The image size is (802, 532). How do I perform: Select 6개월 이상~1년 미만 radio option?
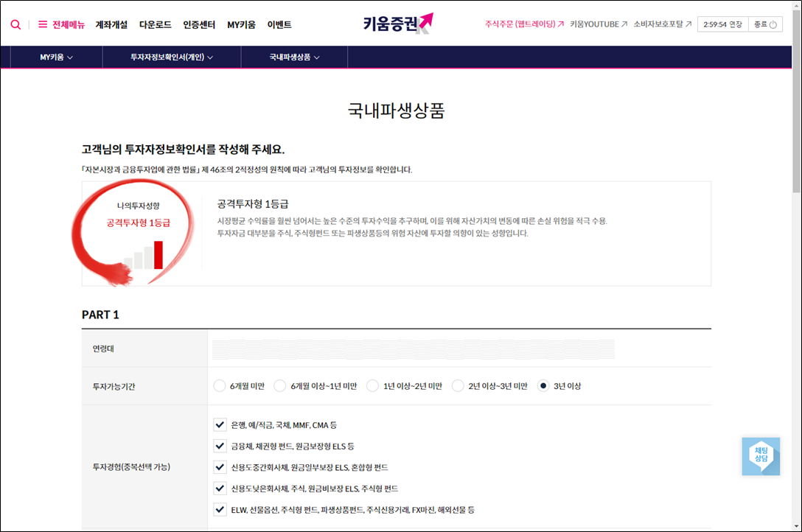(x=280, y=386)
